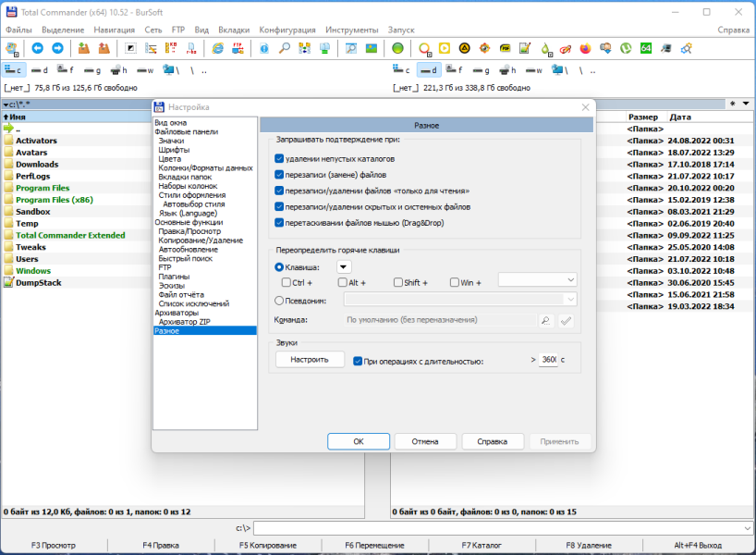Select Шрифты in the settings tree
This screenshot has width=756, height=555.
point(174,150)
